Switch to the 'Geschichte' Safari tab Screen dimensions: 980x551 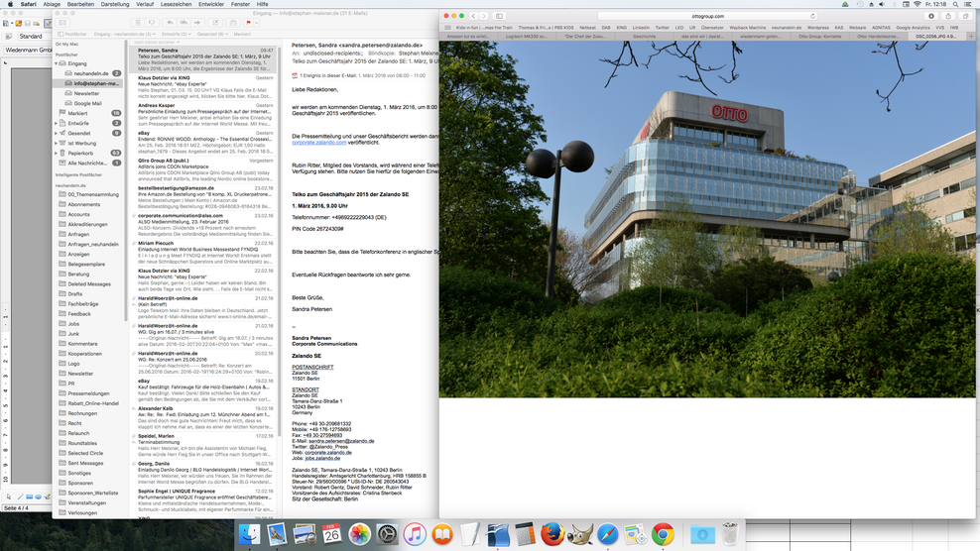pos(645,37)
